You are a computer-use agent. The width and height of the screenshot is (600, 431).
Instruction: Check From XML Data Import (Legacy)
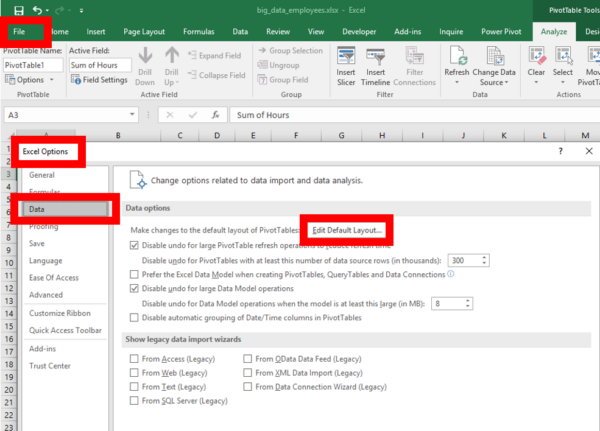pyautogui.click(x=248, y=373)
